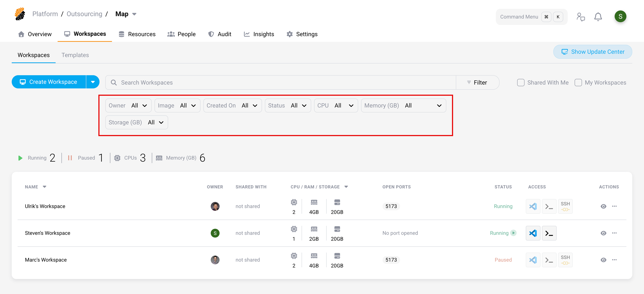Click SSH access for Marc's Workspace
Screen dimensions: 644x294
565,260
